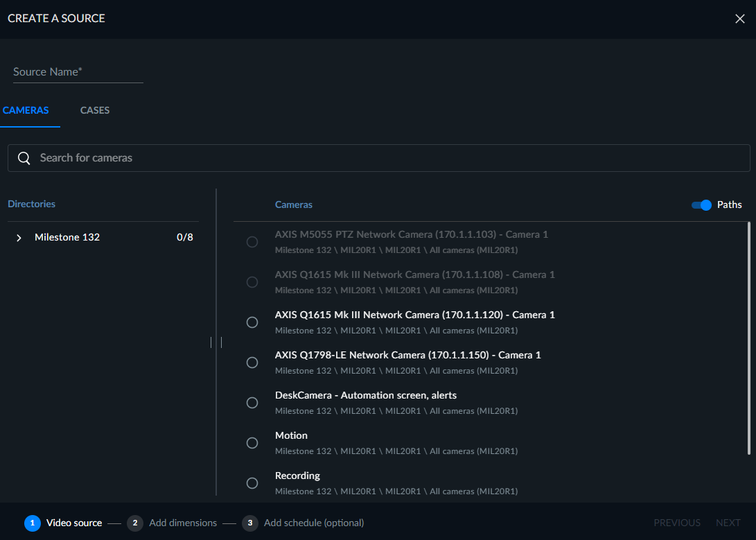
Task: Choose the Recording camera radio button
Action: click(252, 483)
